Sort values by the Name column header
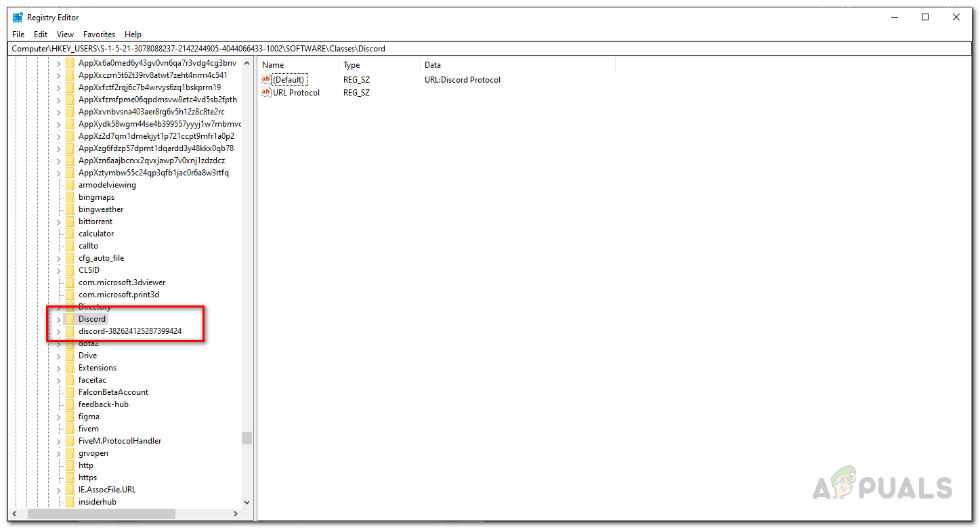 pyautogui.click(x=298, y=65)
